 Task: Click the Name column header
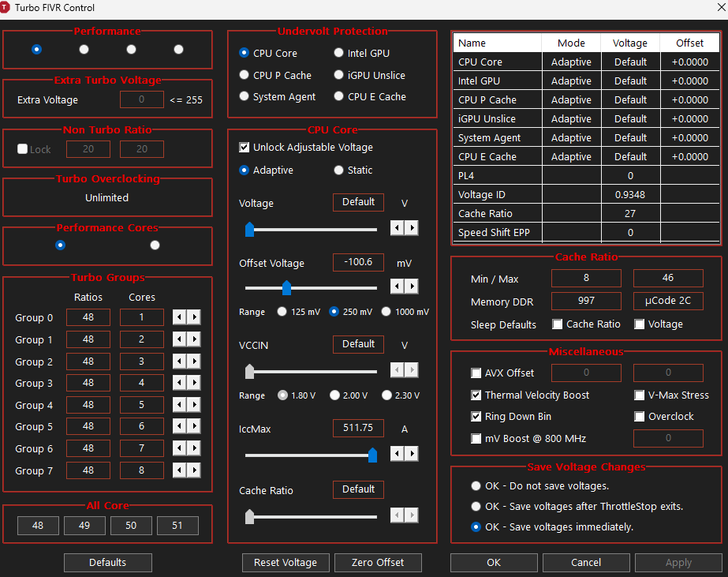(497, 43)
